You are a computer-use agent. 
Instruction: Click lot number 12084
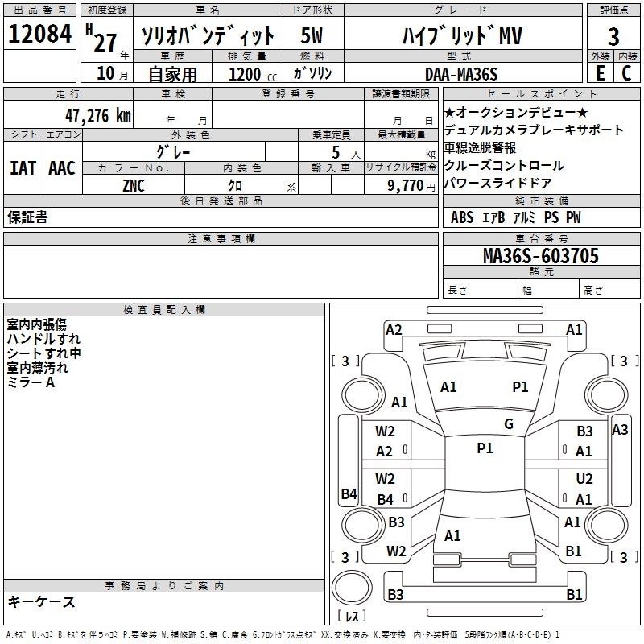point(39,35)
